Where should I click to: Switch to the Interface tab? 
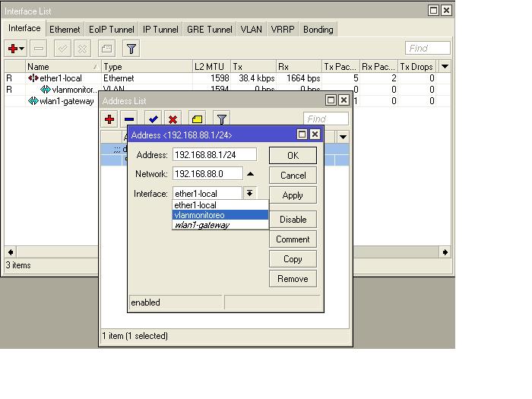coord(24,28)
